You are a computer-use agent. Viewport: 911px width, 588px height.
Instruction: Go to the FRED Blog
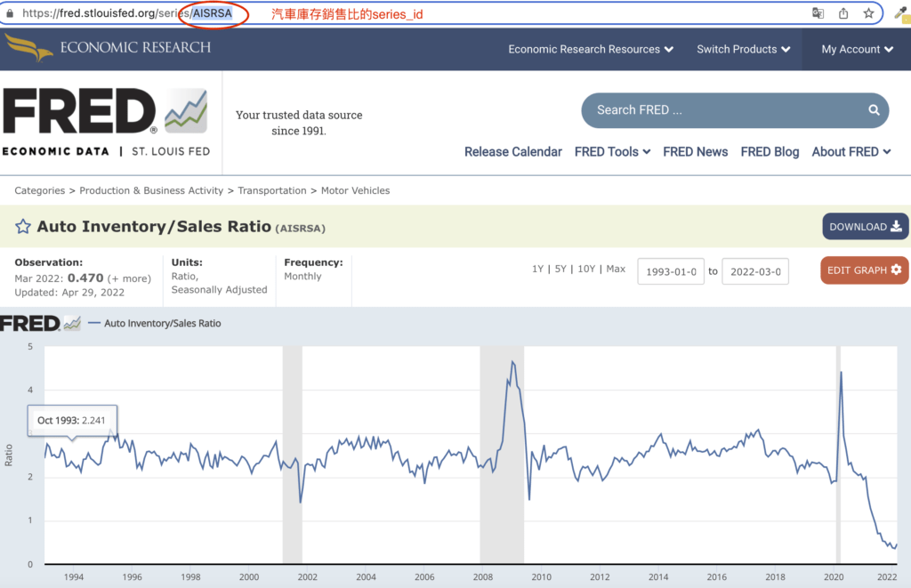770,152
